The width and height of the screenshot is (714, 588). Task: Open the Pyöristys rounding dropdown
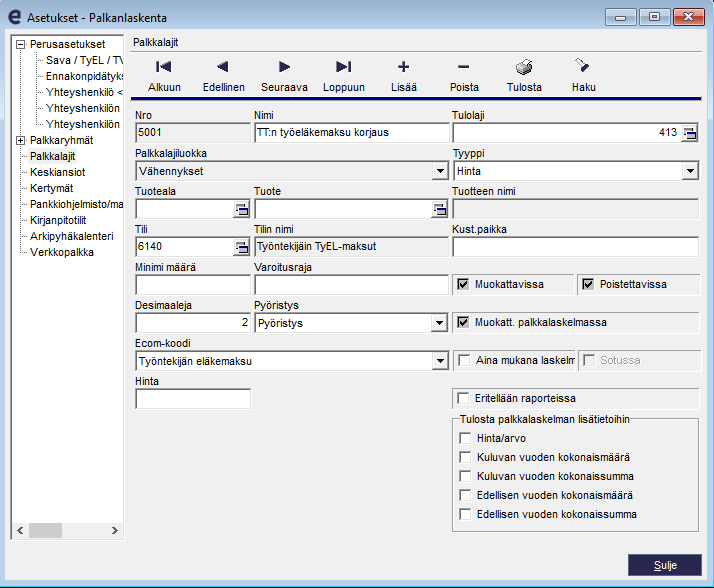tap(439, 323)
